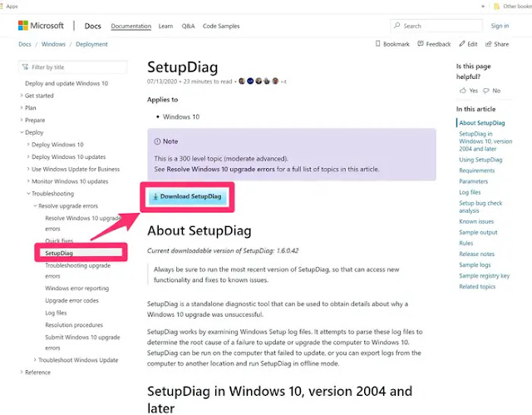Screen dimensions: 532x415
Task: Jump to Known issues section
Action: (476, 221)
